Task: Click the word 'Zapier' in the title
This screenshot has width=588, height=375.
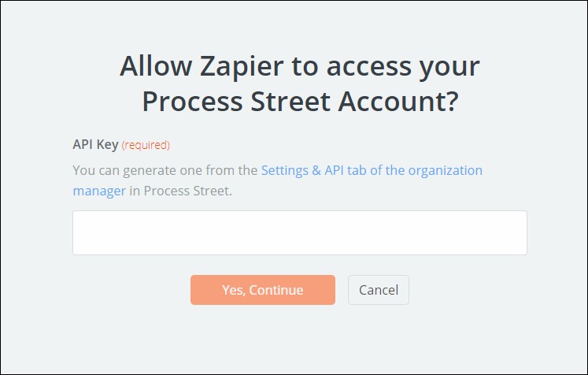Action: tap(242, 66)
